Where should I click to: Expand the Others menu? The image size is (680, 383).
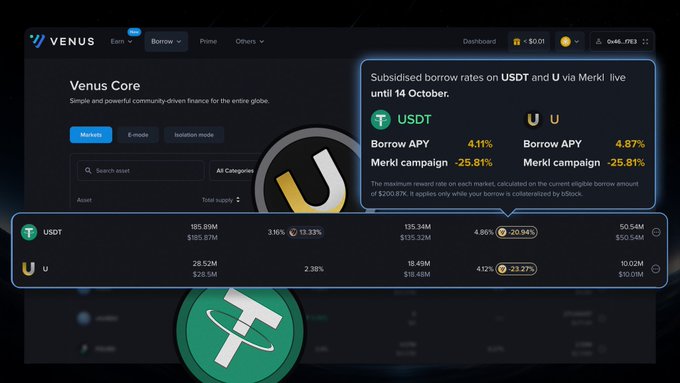250,41
